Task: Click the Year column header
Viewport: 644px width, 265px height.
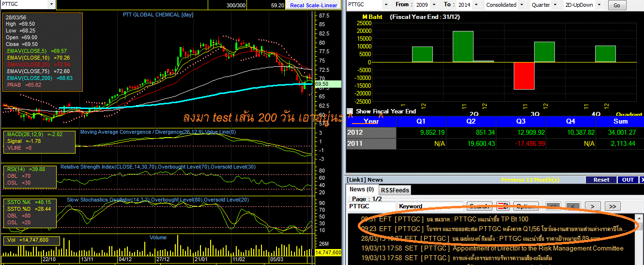Action: point(371,121)
